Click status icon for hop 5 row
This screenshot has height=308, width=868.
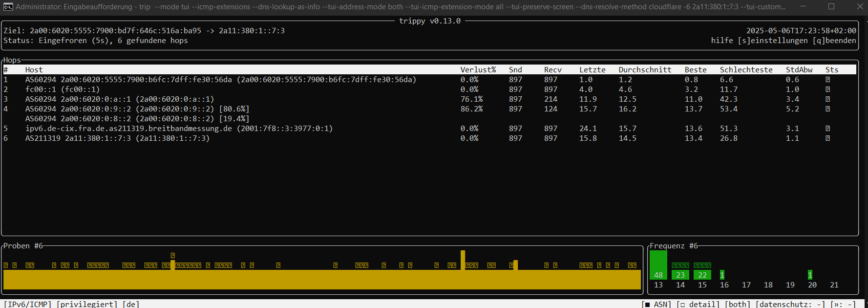click(828, 129)
